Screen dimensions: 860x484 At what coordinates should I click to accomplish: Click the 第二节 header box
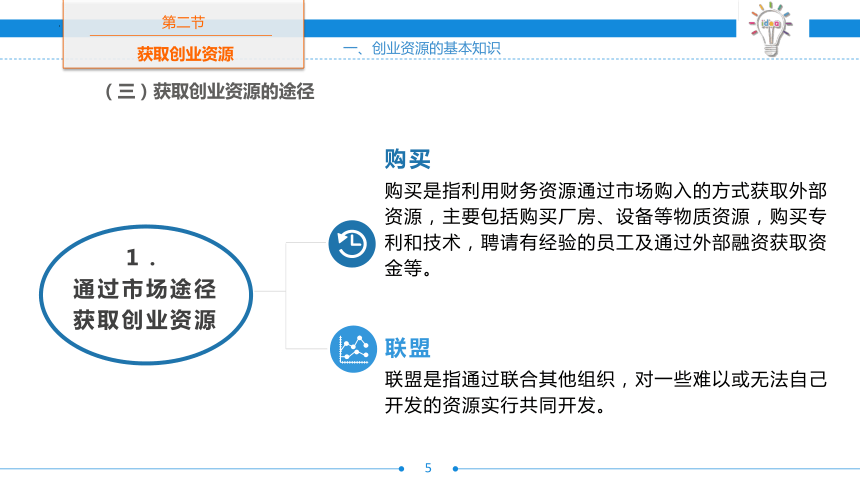point(183,35)
